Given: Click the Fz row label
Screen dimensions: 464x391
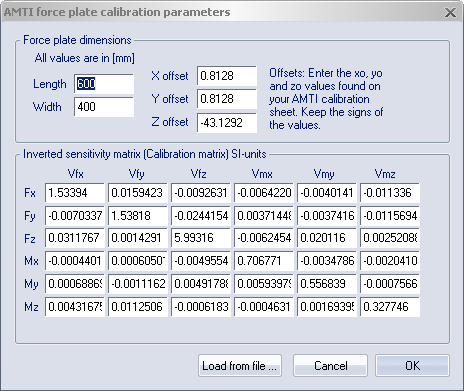Looking at the screenshot, I should (30, 239).
